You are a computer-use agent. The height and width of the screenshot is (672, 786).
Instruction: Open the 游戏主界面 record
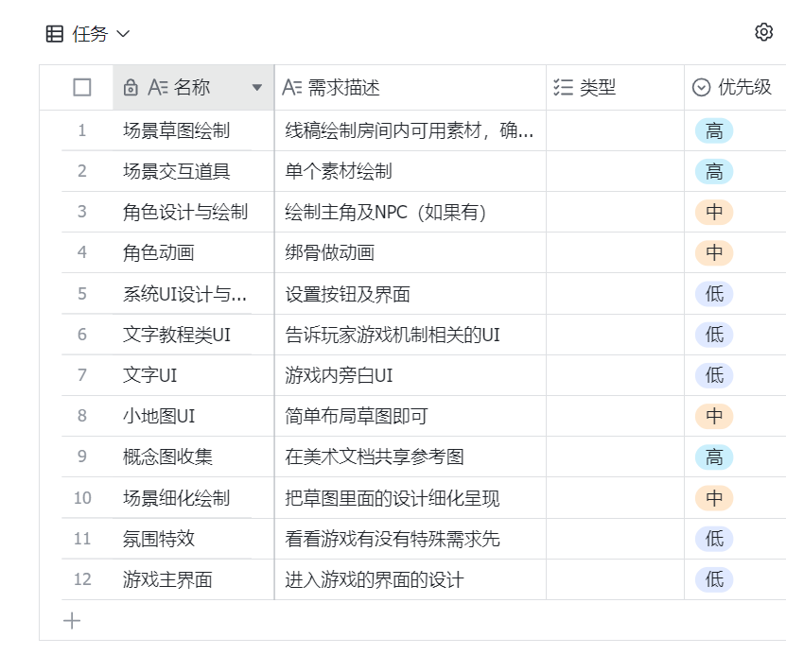[x=167, y=579]
